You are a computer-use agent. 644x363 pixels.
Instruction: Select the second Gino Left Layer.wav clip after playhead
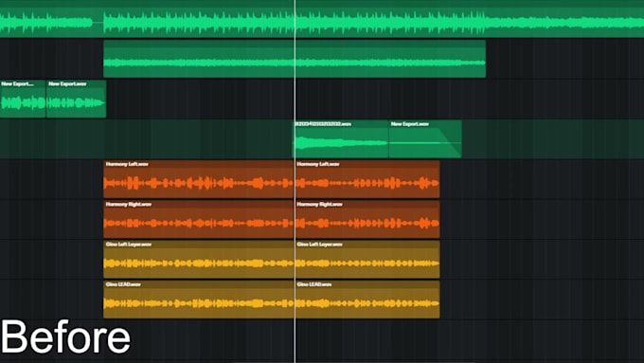click(x=367, y=260)
